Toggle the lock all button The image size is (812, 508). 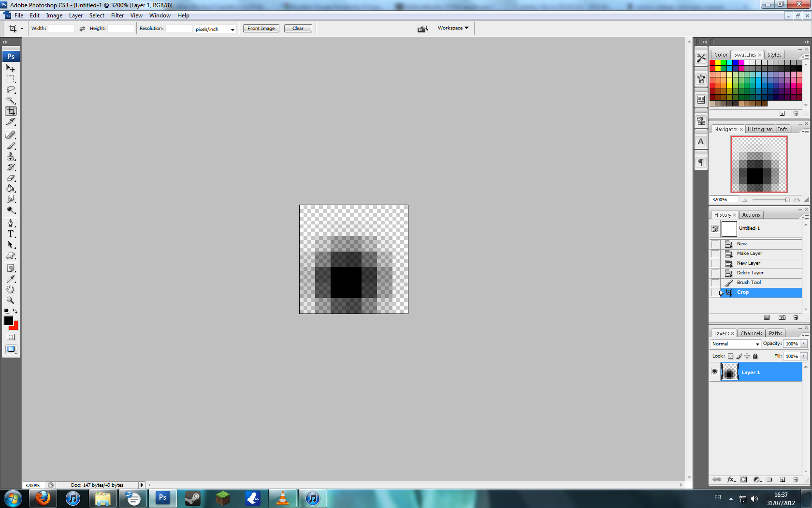[755, 356]
